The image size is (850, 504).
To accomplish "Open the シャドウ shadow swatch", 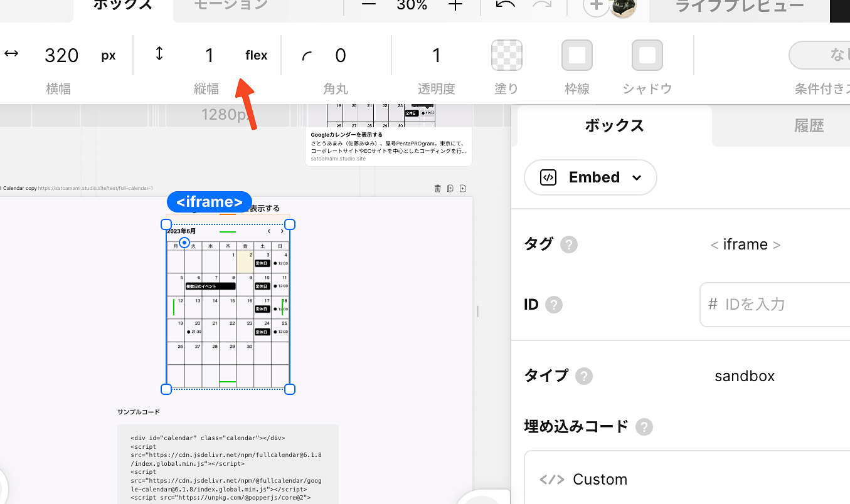I will tap(647, 55).
